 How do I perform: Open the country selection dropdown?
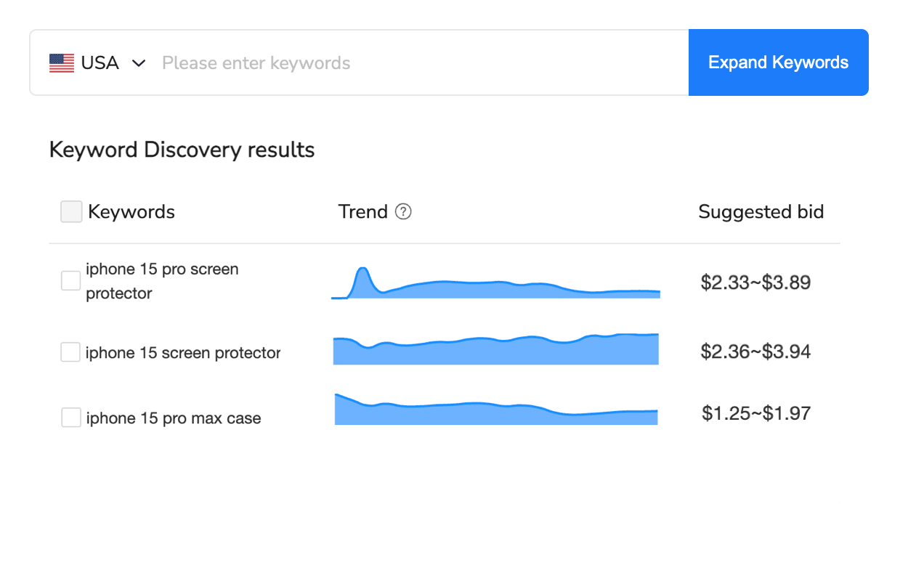[x=138, y=63]
